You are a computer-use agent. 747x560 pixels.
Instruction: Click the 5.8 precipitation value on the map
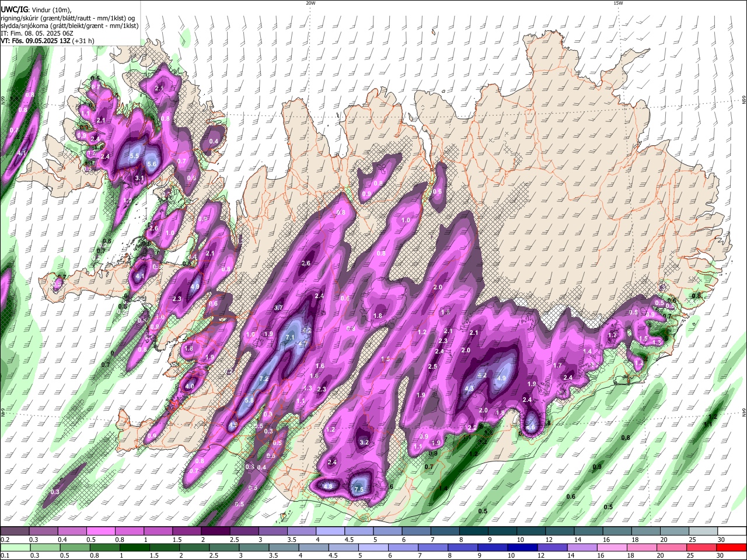249,400
